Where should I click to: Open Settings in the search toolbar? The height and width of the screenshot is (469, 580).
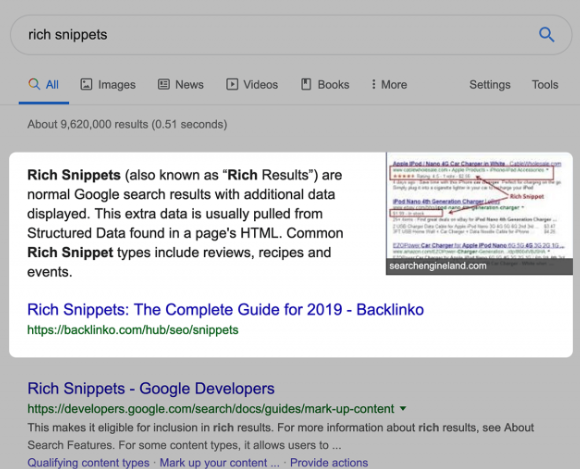(490, 85)
